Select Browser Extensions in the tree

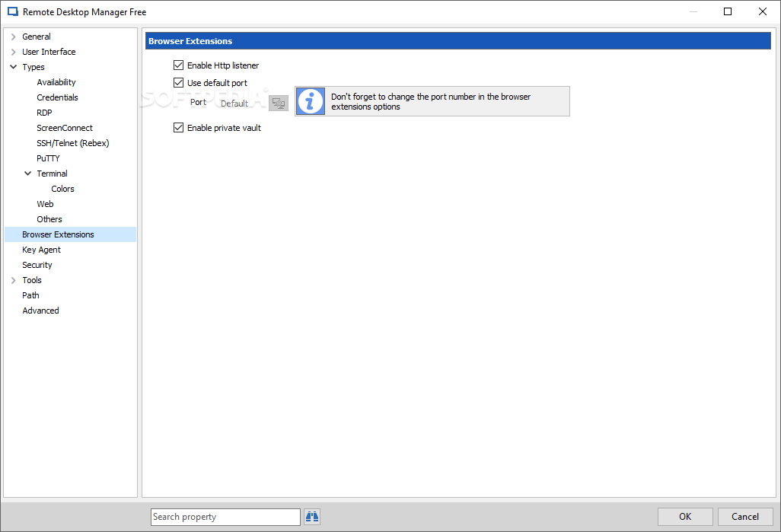pos(70,234)
